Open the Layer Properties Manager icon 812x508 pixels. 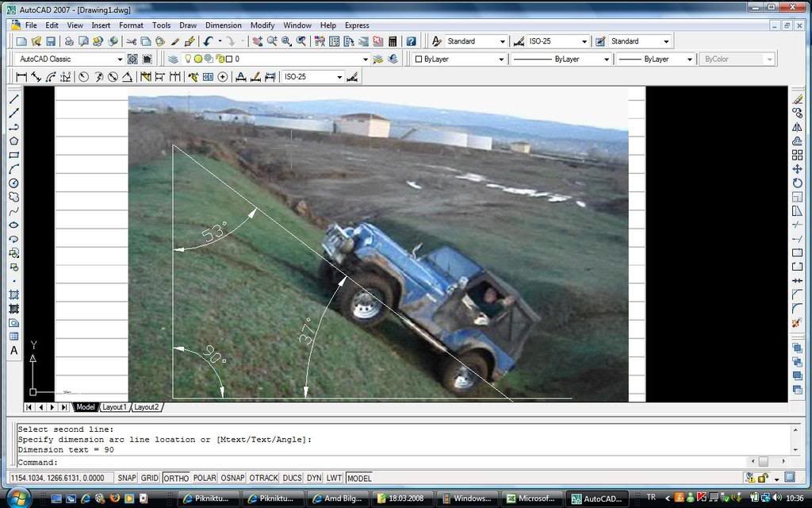click(173, 59)
